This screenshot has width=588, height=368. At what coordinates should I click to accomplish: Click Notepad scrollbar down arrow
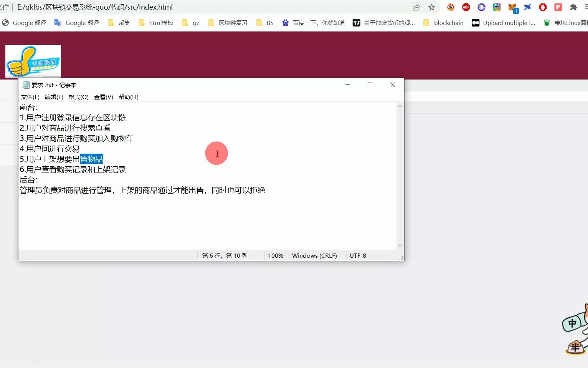400,246
